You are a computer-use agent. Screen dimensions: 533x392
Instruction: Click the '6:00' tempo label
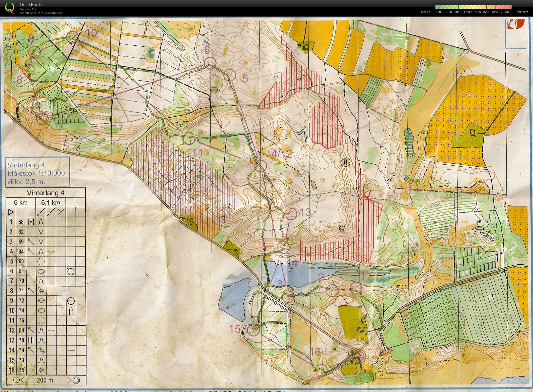pos(440,12)
